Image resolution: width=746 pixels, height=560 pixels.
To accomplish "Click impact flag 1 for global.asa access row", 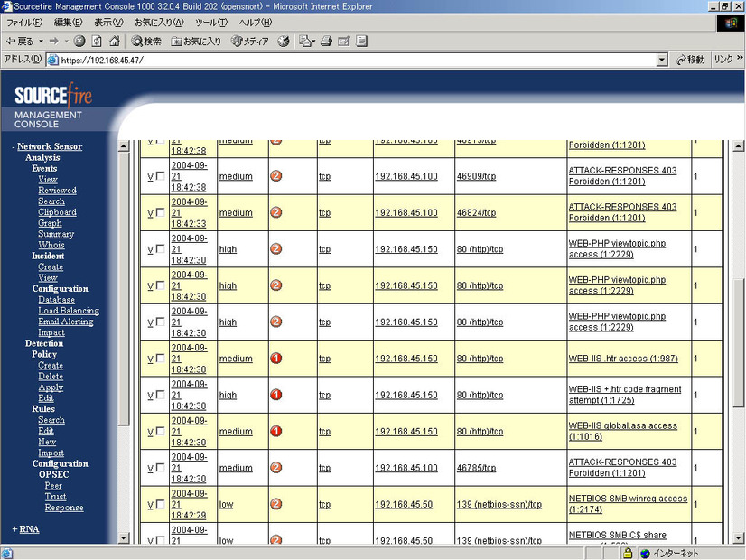I will [x=276, y=432].
